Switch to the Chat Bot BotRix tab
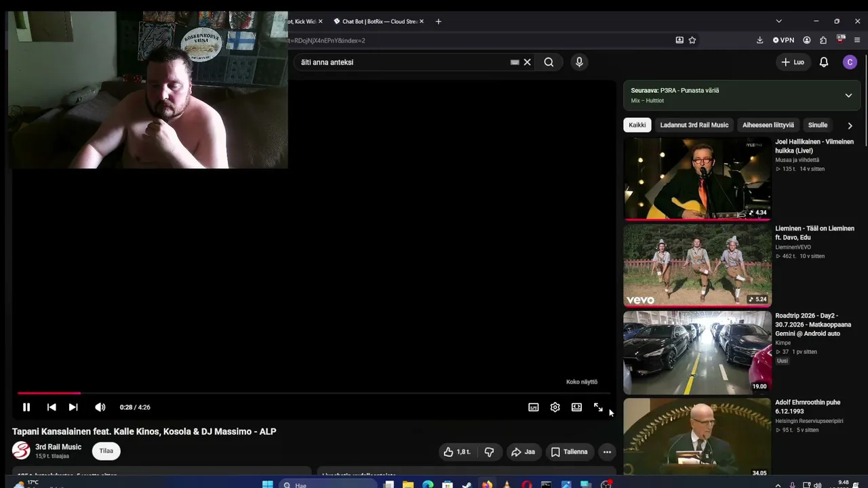This screenshot has width=868, height=488. [378, 22]
